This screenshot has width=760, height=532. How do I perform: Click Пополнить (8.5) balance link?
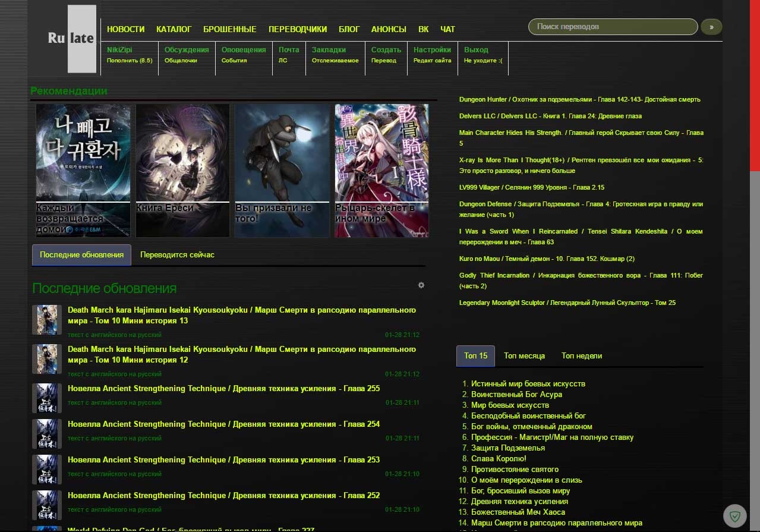pos(130,61)
